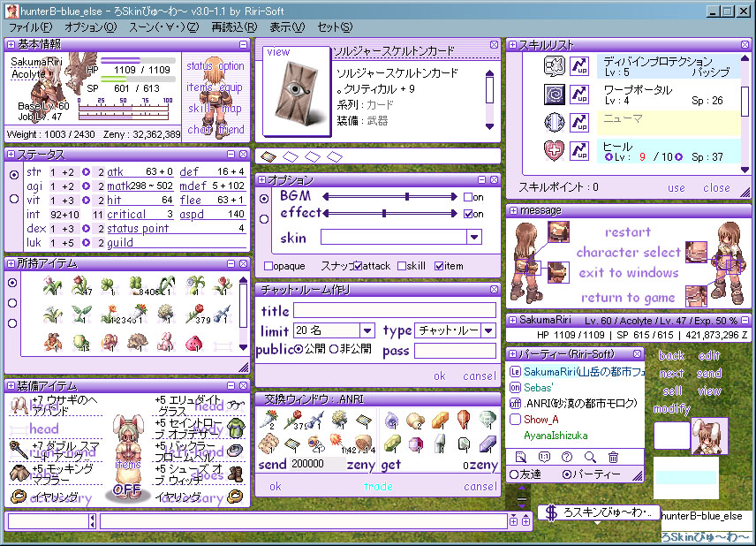Click the boots icon in the equipment shoes slot
This screenshot has height=546, width=756.
[x=236, y=474]
